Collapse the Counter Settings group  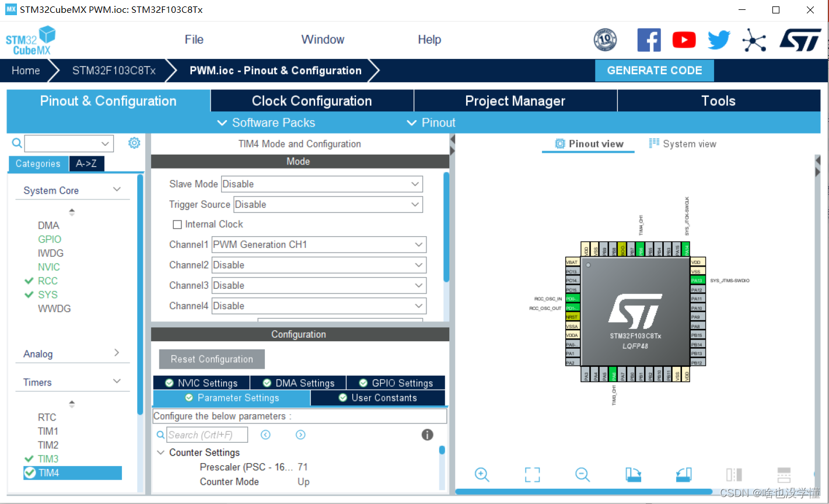click(x=160, y=453)
